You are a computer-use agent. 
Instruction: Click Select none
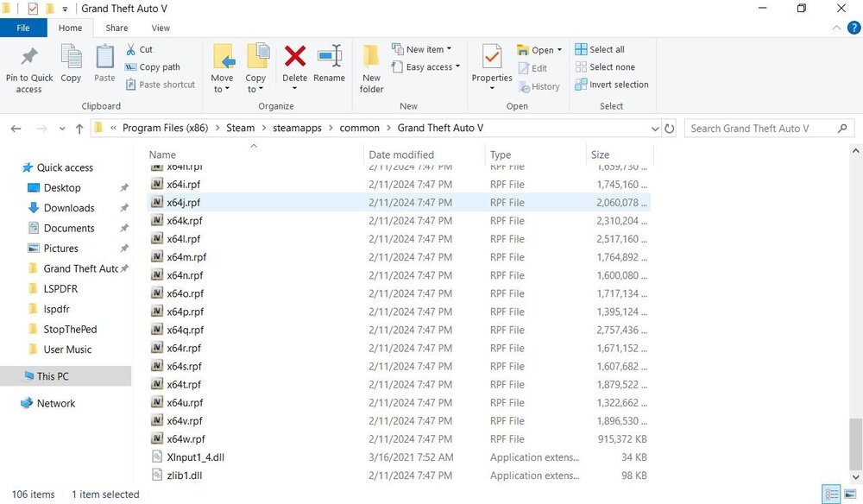tap(605, 67)
